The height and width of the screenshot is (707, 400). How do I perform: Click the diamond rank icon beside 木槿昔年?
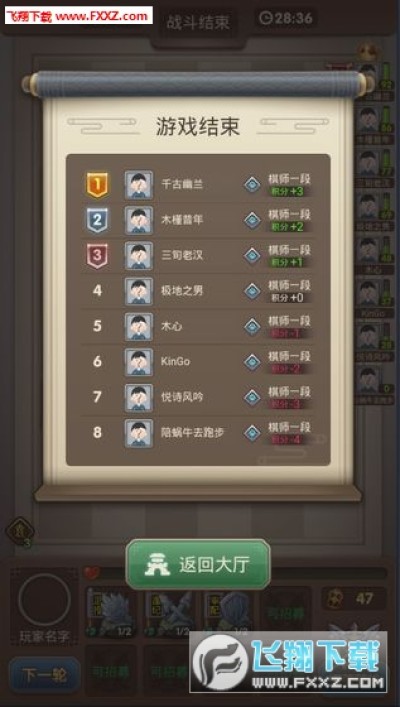click(x=252, y=220)
